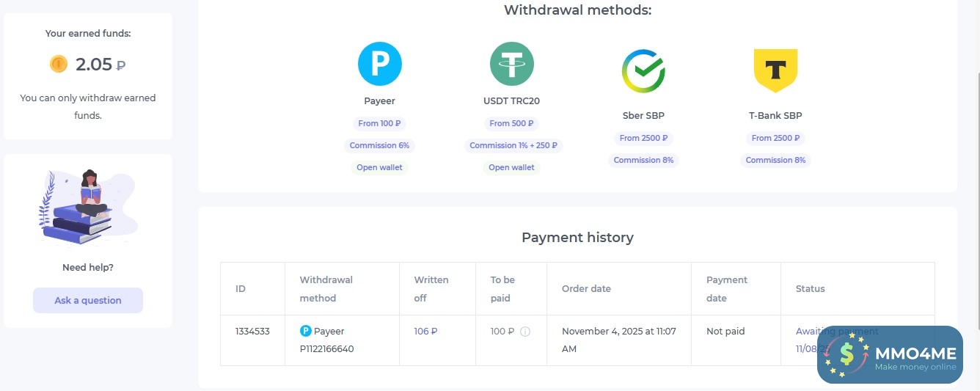Click the Payeer 'Commission 6%' badge
The image size is (980, 391).
379,145
